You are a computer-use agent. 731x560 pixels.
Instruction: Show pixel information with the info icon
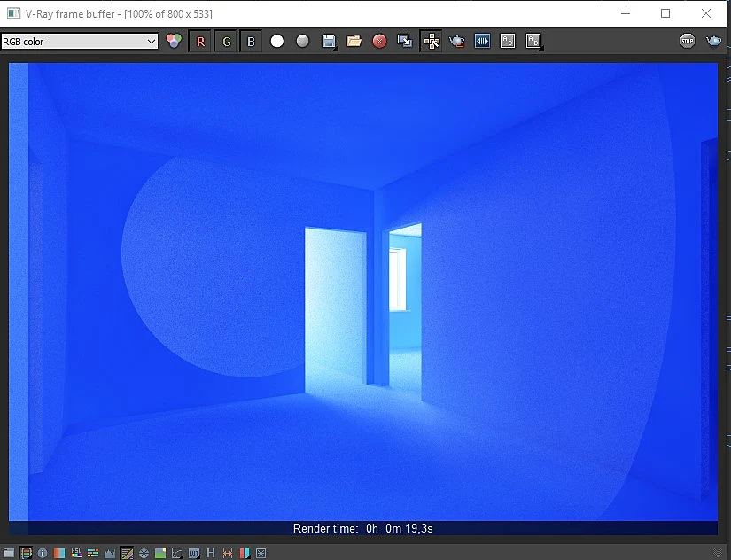point(43,553)
